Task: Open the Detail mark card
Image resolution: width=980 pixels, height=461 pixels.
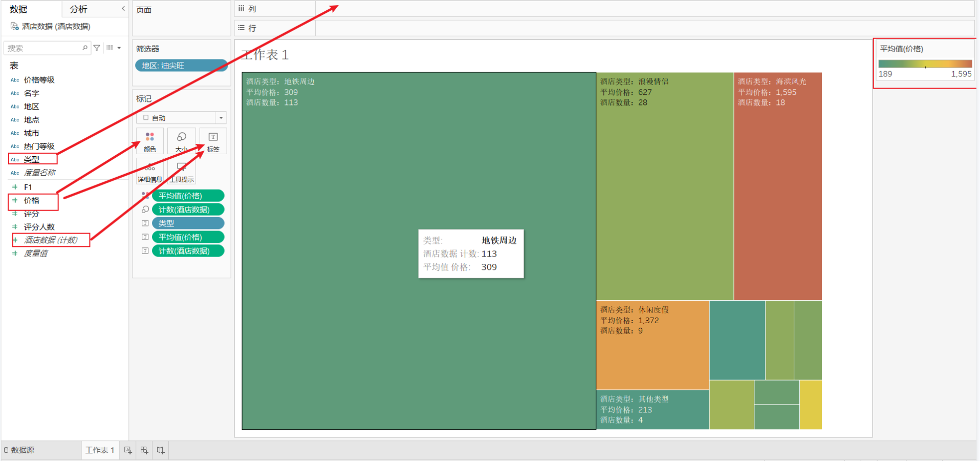Action: coord(150,171)
